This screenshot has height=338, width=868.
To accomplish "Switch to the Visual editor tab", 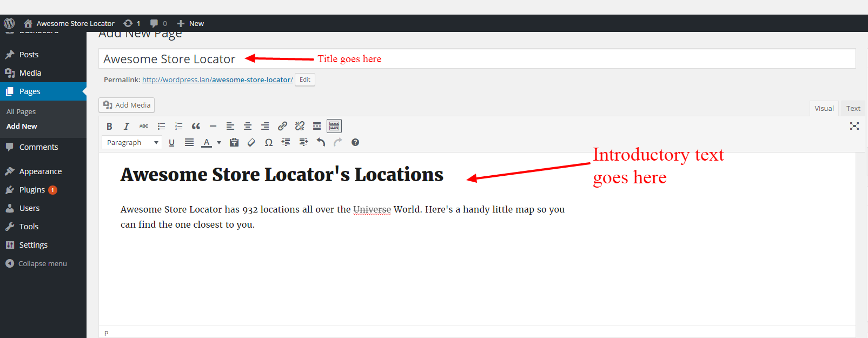I will tap(824, 108).
